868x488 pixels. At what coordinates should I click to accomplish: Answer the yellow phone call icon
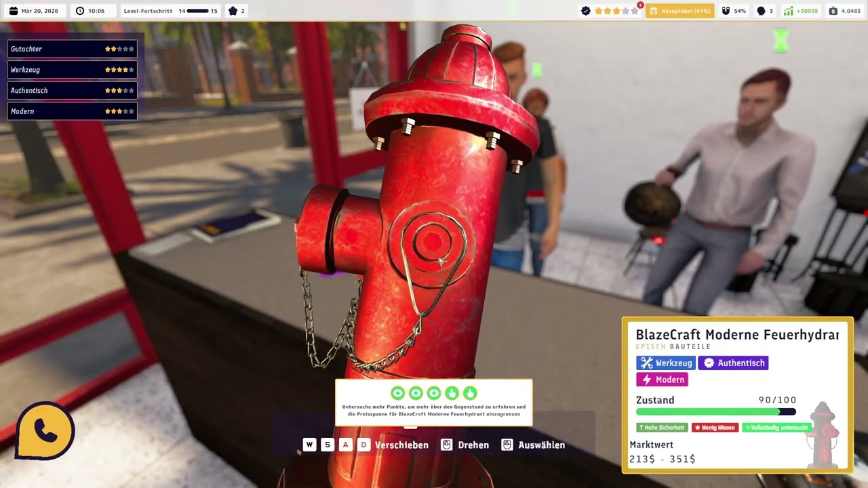click(x=45, y=431)
